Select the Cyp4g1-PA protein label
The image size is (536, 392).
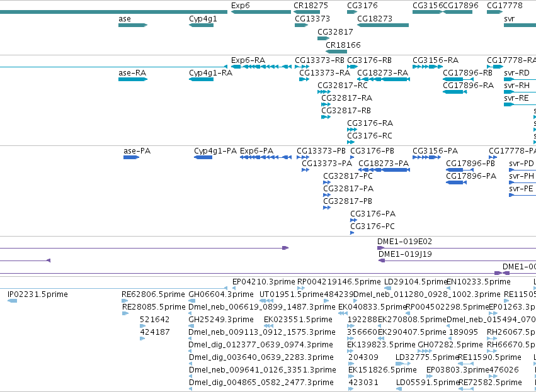(215, 151)
